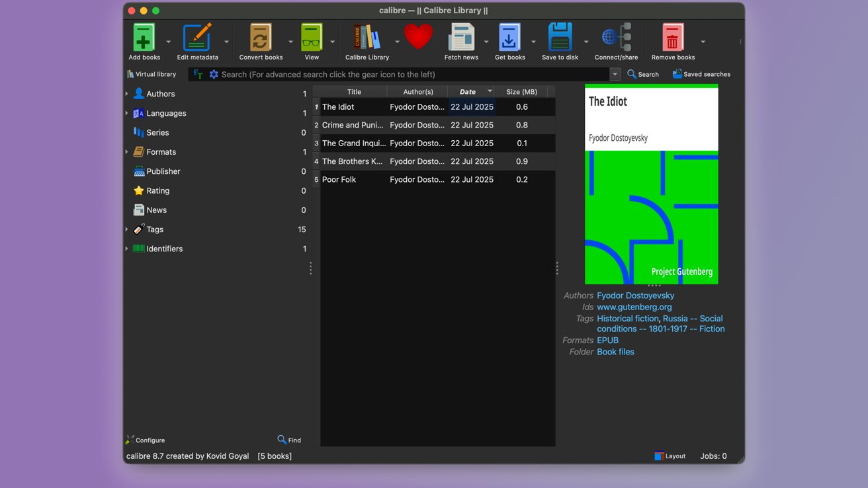Click the Historical fiction tag link
The image size is (868, 488).
628,319
